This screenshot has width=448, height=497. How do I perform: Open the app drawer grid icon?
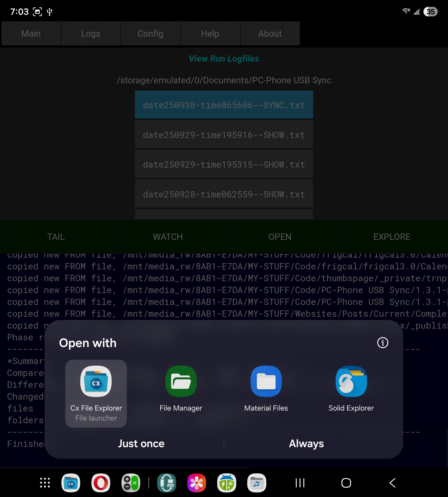coord(45,483)
